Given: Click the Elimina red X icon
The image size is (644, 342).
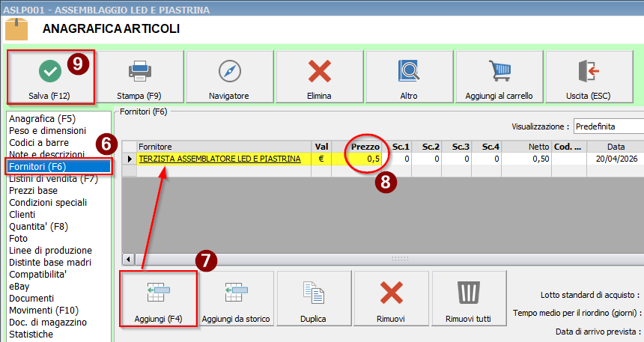Looking at the screenshot, I should click(x=320, y=71).
